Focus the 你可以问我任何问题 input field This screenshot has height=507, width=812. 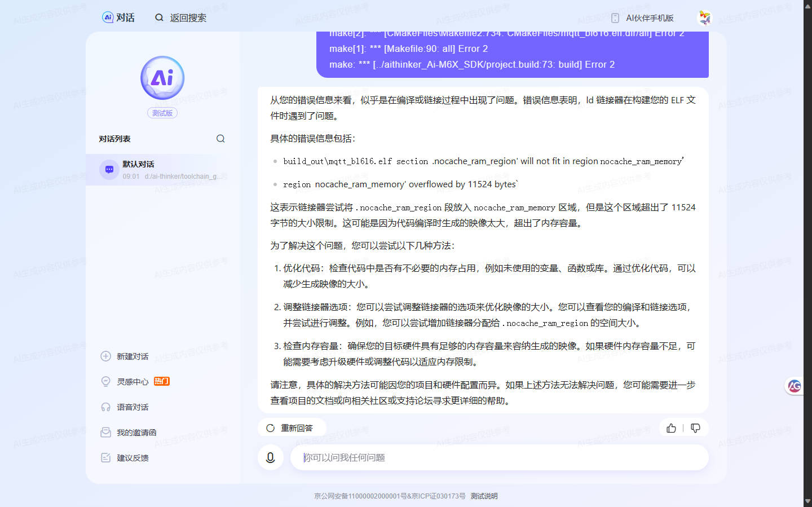tap(500, 457)
